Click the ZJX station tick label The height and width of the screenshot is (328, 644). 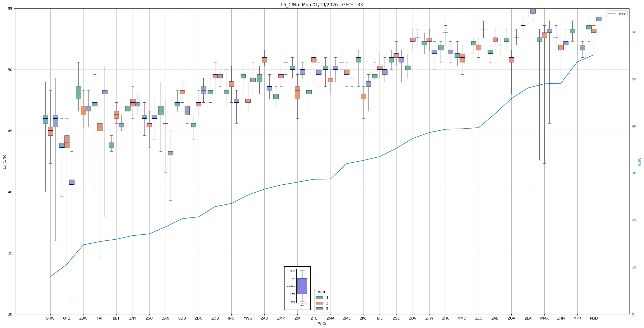(x=297, y=318)
